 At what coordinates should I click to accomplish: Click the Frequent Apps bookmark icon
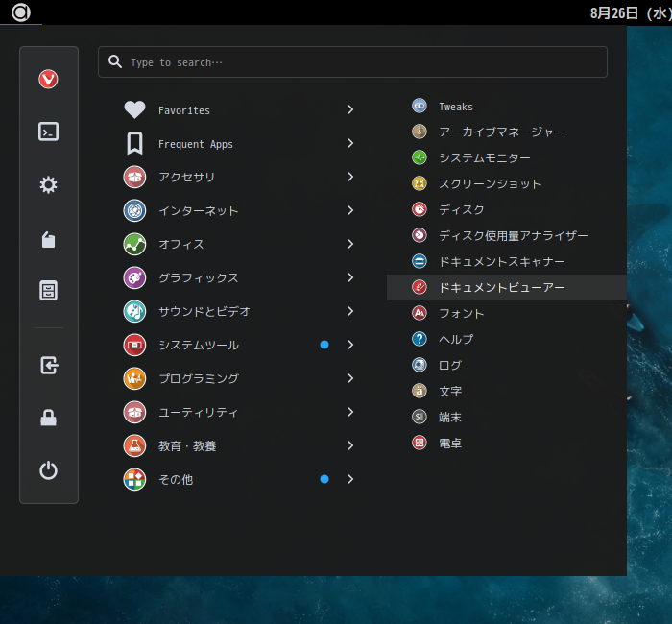coord(134,143)
